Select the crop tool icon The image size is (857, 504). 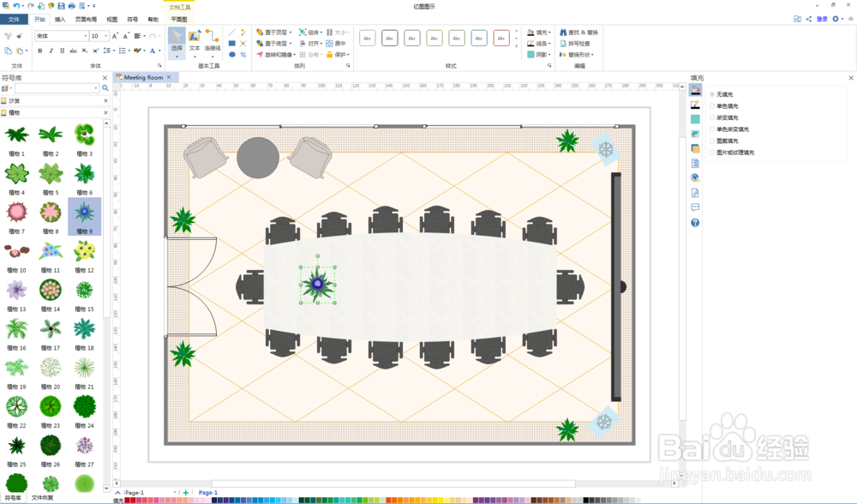pos(243,55)
